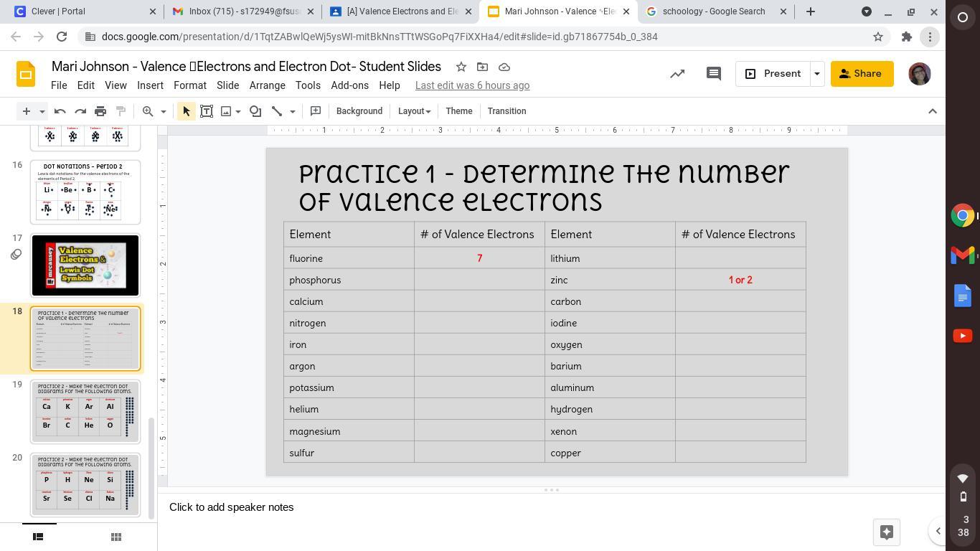Switch to the Gmail Inbox tab
Image resolution: width=980 pixels, height=551 pixels.
[242, 11]
